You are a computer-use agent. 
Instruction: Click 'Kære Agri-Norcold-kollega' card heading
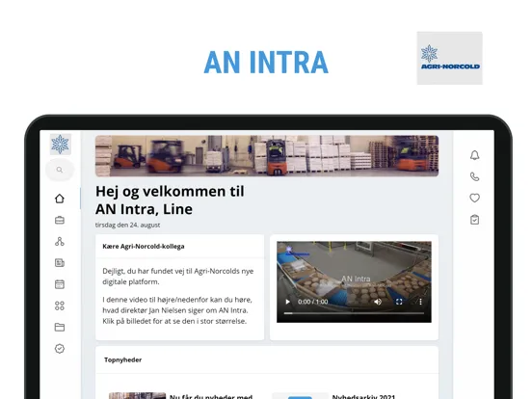pos(144,247)
